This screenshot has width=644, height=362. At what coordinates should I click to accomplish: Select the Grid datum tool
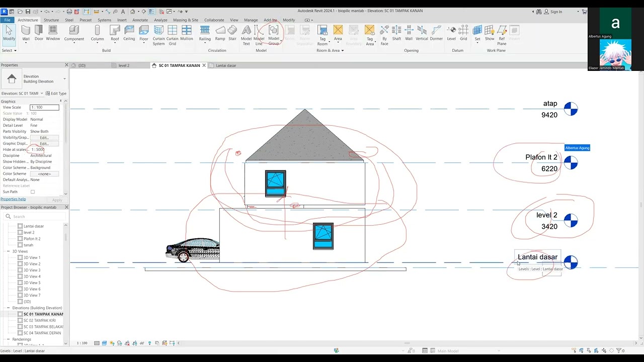(x=463, y=33)
